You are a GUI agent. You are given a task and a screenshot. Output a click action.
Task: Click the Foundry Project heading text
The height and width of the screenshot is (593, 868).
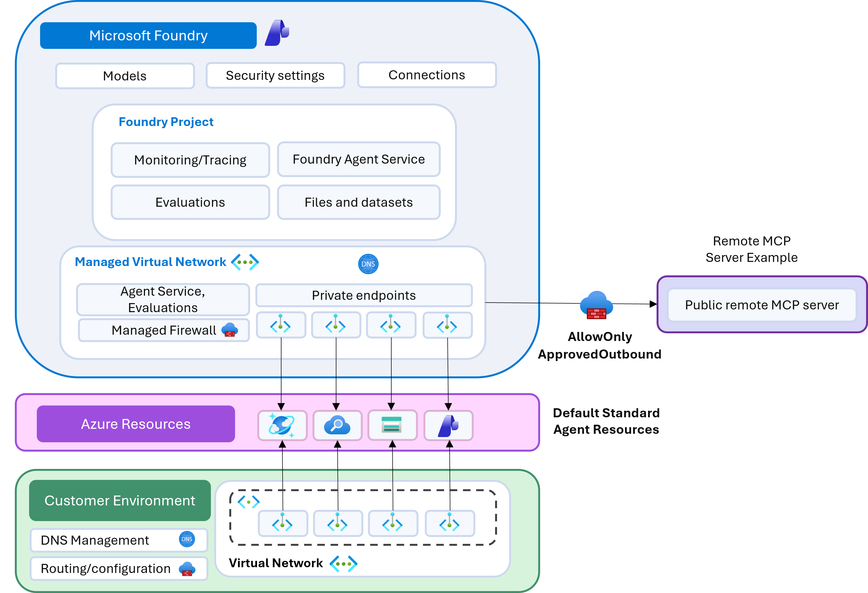(x=166, y=122)
